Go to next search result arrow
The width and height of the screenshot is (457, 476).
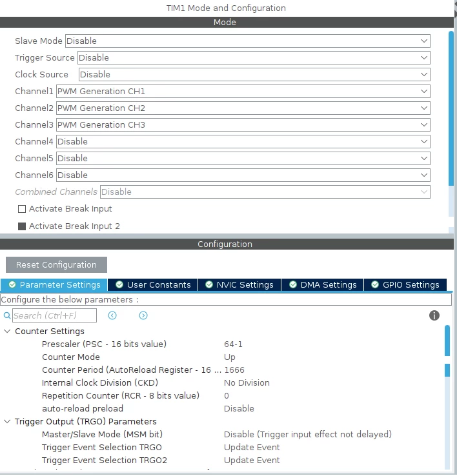(x=143, y=315)
